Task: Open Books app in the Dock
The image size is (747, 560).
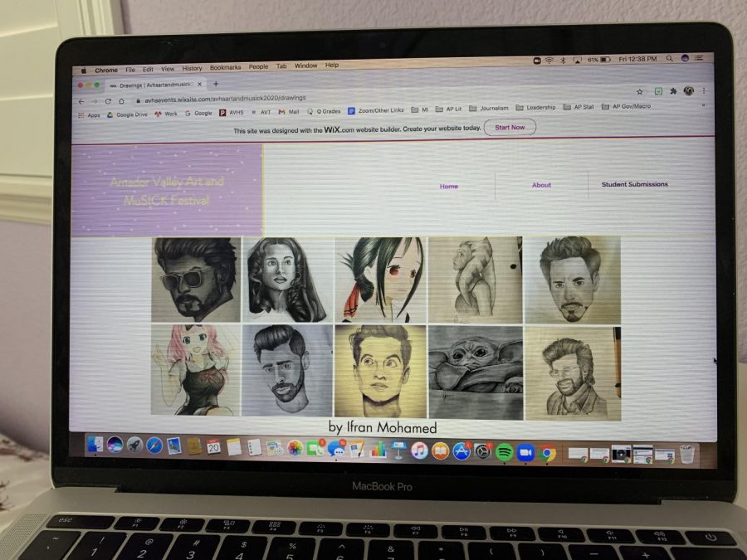Action: pyautogui.click(x=440, y=451)
